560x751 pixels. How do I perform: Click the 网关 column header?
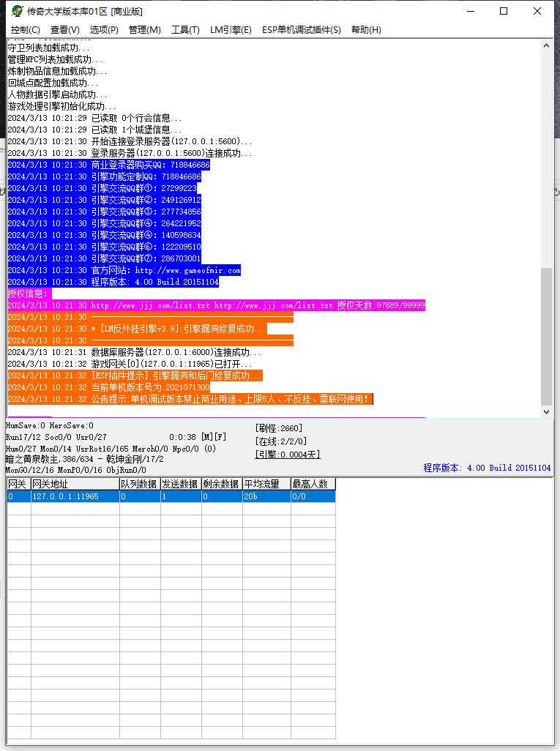pos(19,485)
